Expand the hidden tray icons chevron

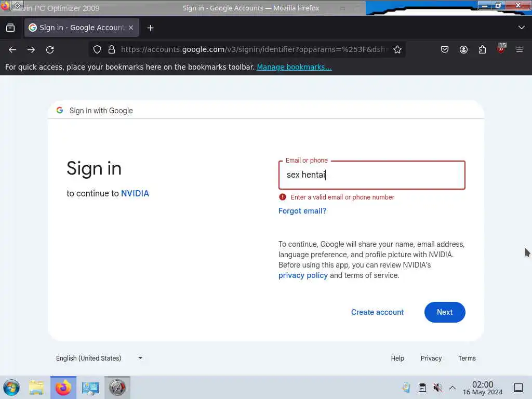pos(453,388)
